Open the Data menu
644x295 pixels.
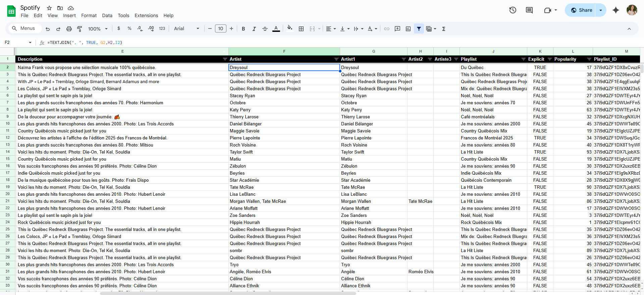(107, 15)
